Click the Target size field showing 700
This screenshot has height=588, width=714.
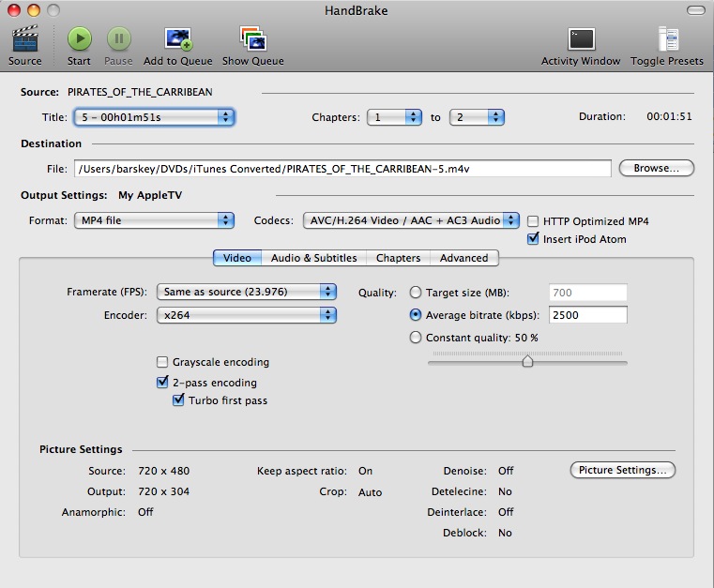pyautogui.click(x=588, y=293)
